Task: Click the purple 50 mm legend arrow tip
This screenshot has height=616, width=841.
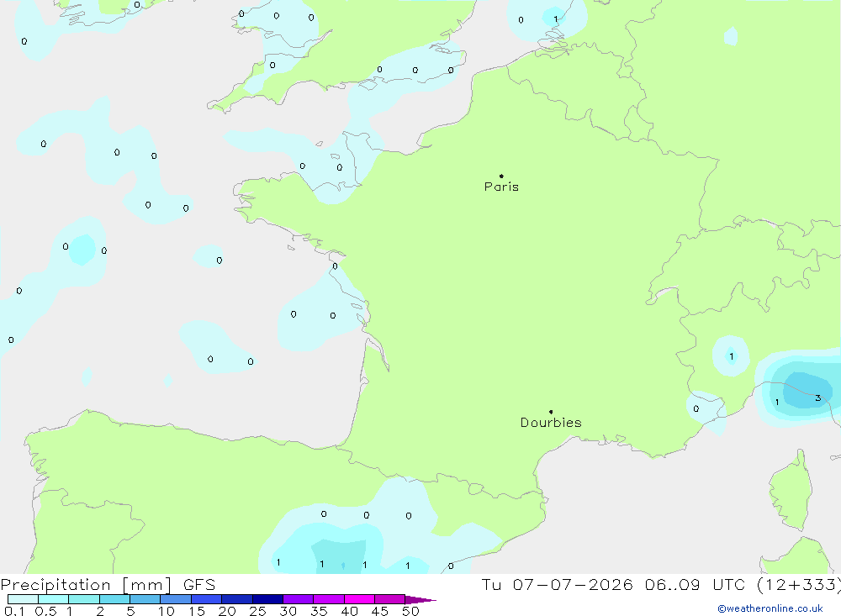Action: (x=420, y=599)
